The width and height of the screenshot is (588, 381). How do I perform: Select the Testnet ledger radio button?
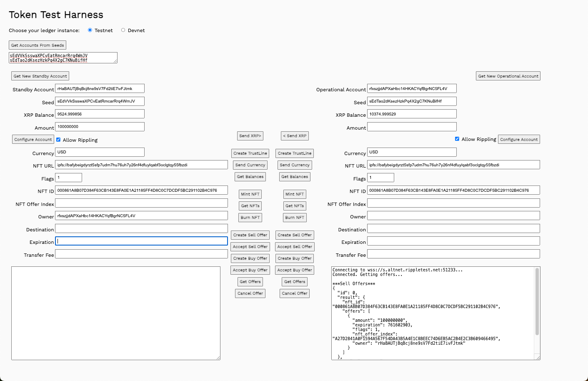[x=90, y=30]
